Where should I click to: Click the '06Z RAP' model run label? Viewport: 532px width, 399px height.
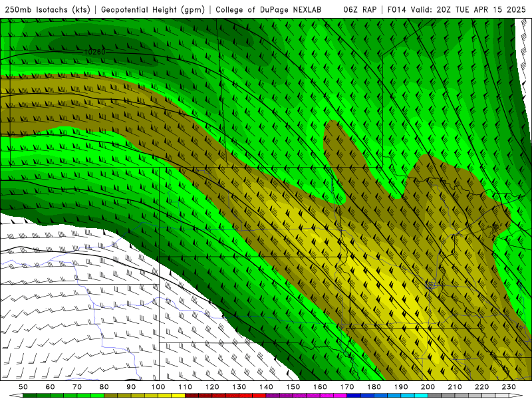tap(360, 9)
